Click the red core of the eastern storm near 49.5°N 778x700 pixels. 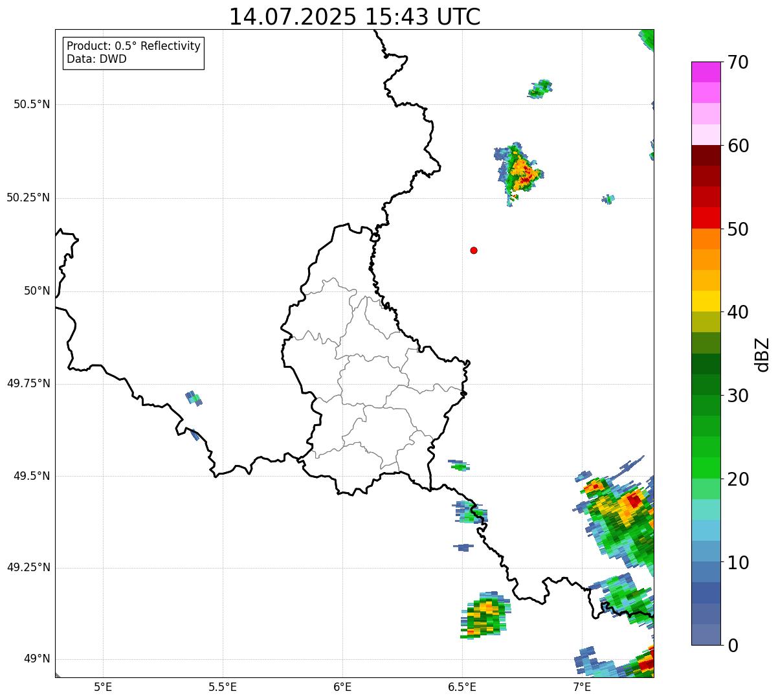click(x=634, y=500)
